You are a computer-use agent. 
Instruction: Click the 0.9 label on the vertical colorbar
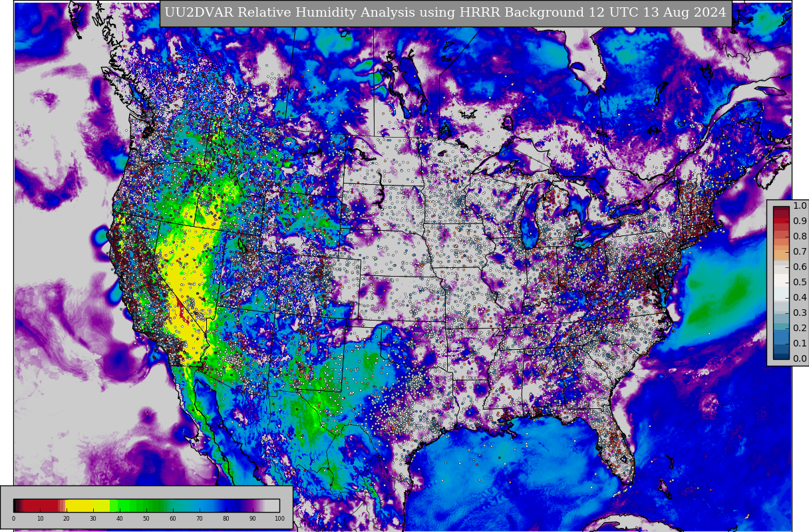(x=800, y=221)
